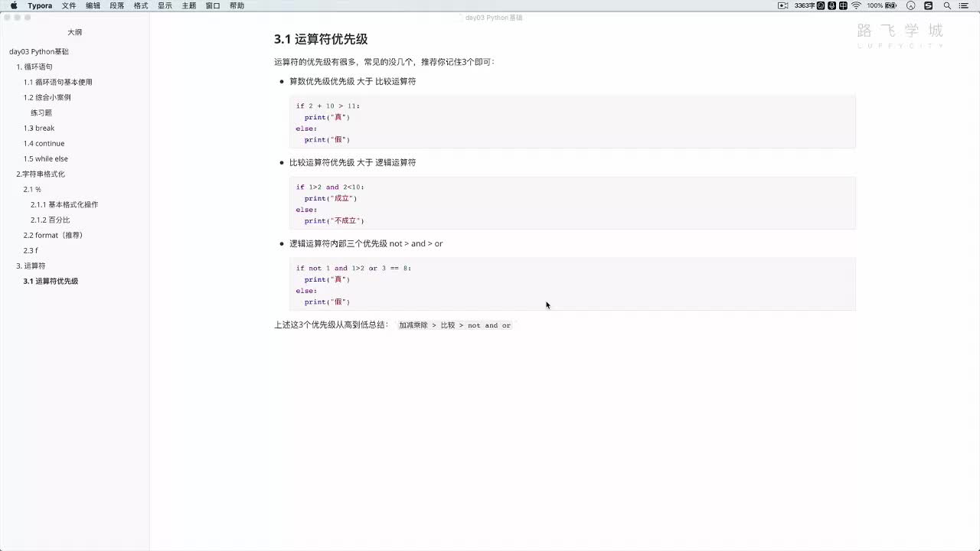Click the window title day03 Python基础
This screenshot has height=551, width=980.
(x=494, y=17)
